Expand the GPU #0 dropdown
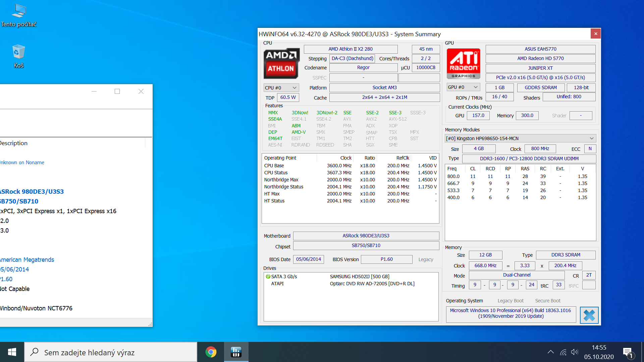Viewport: 644px width, 362px height. [463, 87]
